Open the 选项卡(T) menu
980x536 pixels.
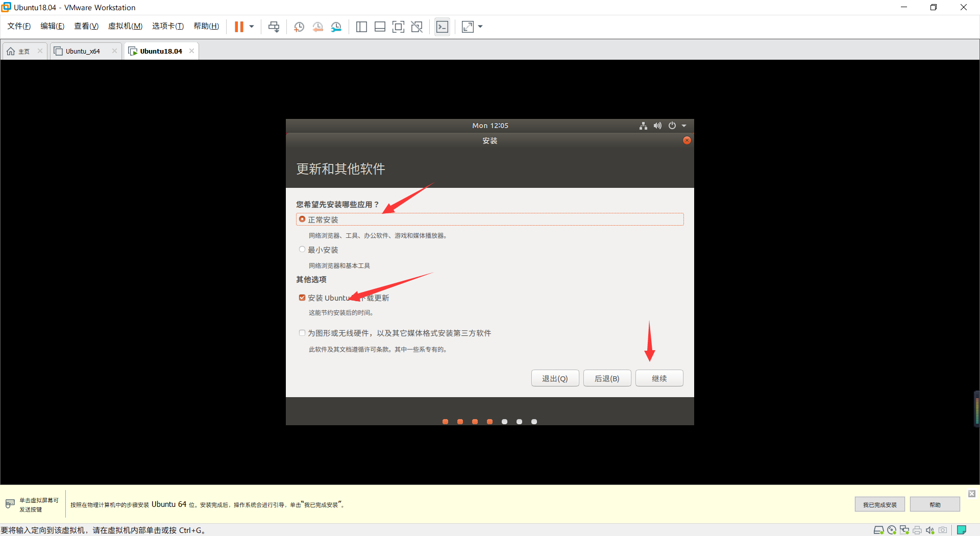tap(168, 26)
